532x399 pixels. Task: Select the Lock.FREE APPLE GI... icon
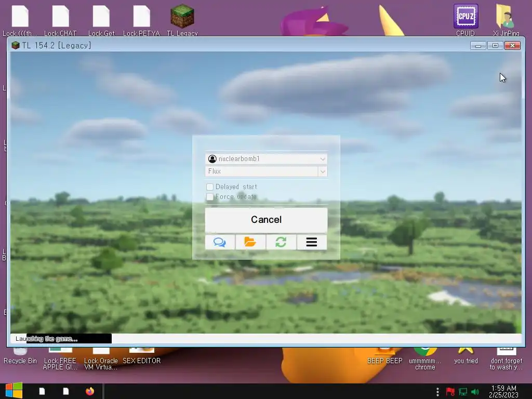tap(60, 360)
